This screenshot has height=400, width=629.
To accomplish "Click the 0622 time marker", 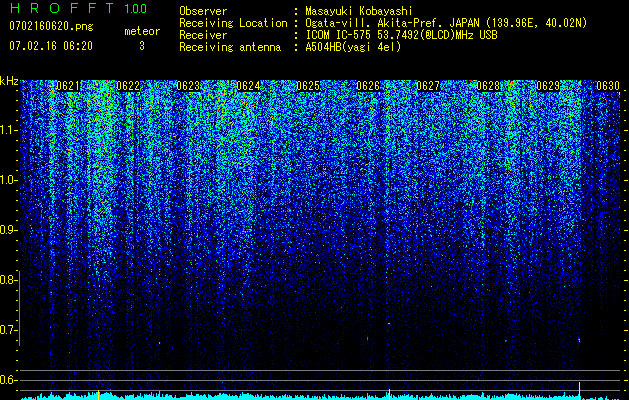I will click(x=128, y=86).
